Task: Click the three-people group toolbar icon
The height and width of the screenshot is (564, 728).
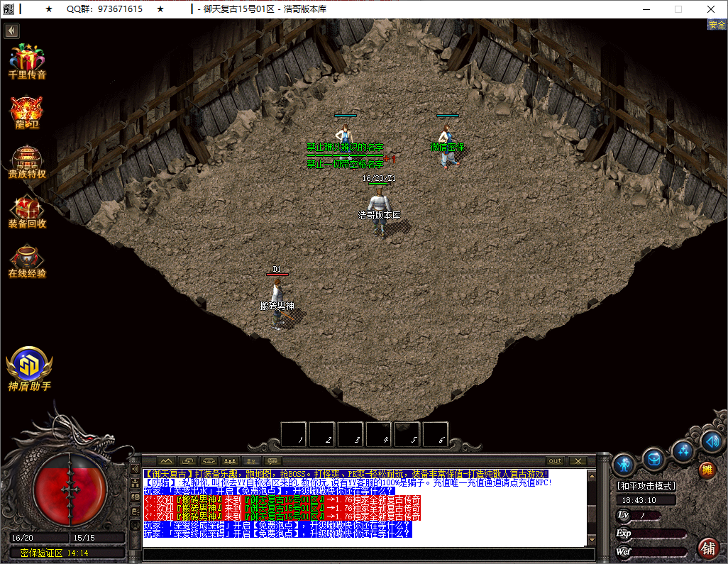Action: point(231,461)
